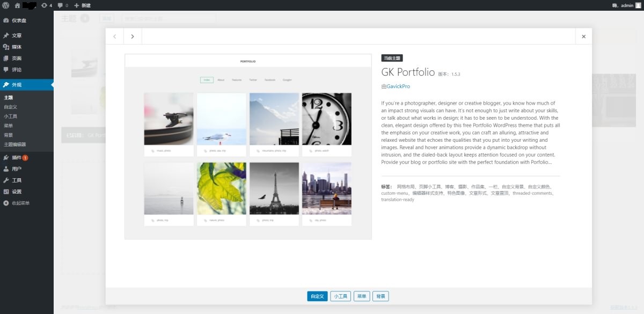Screen dimensions: 644x314
Task: Click the 背景 button in the dialog footer
Action: coord(380,296)
